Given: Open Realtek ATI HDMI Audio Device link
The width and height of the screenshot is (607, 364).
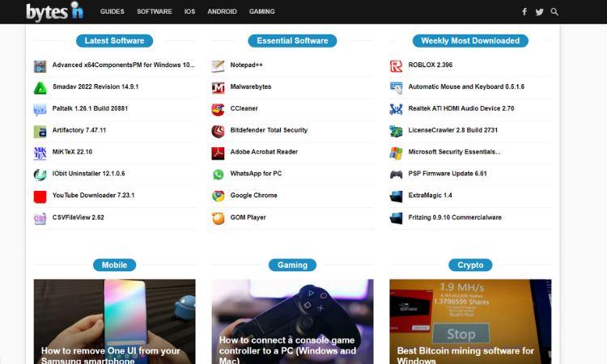Looking at the screenshot, I should [461, 108].
